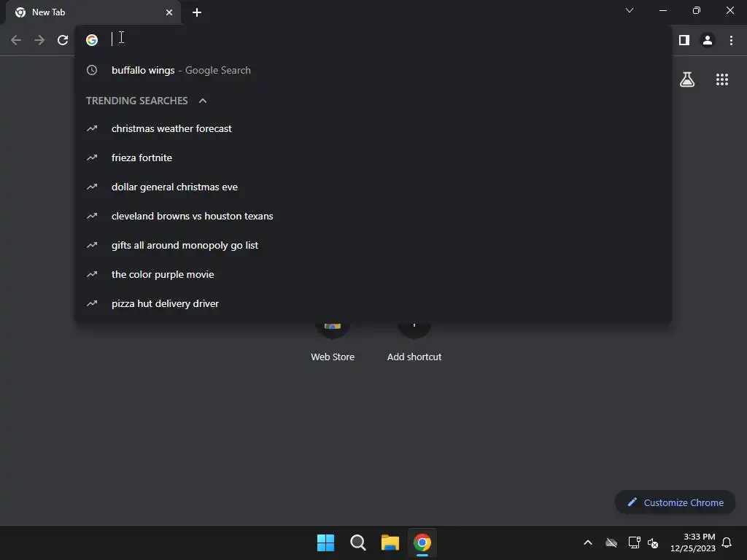Select the buffallo wings history suggestion

pos(373,70)
